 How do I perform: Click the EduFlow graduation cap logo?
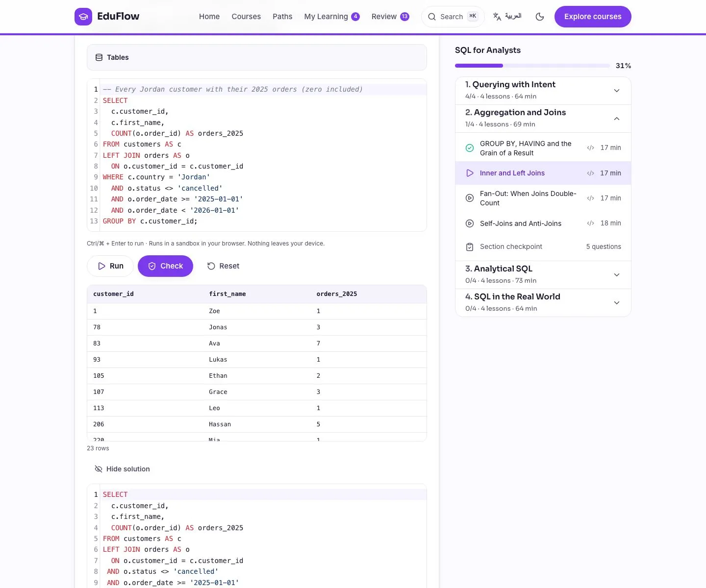(x=83, y=17)
